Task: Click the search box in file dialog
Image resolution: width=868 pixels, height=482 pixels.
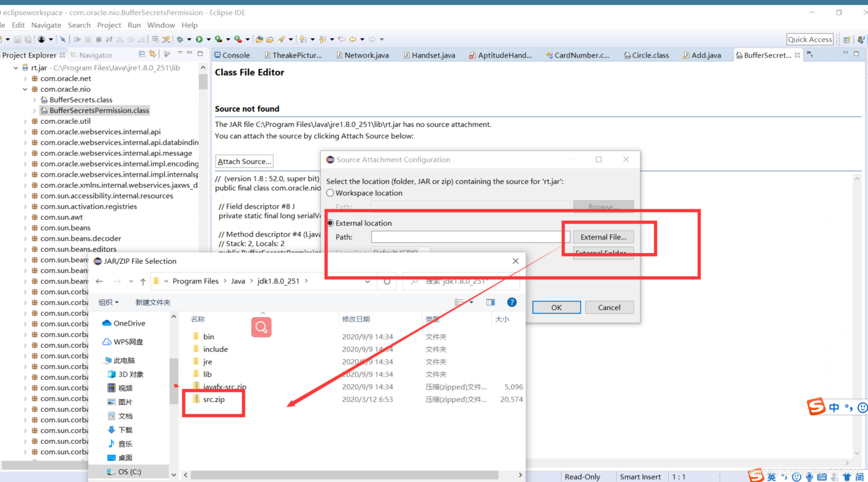Action: click(x=460, y=281)
